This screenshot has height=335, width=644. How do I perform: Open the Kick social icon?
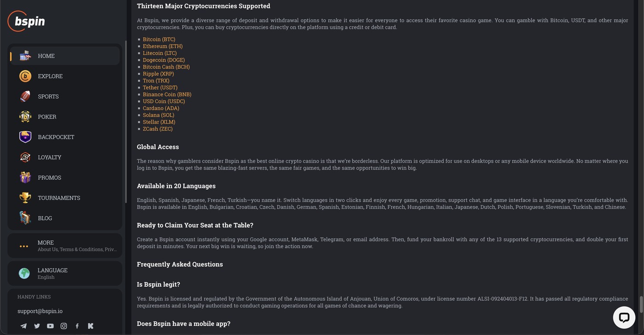coord(91,326)
